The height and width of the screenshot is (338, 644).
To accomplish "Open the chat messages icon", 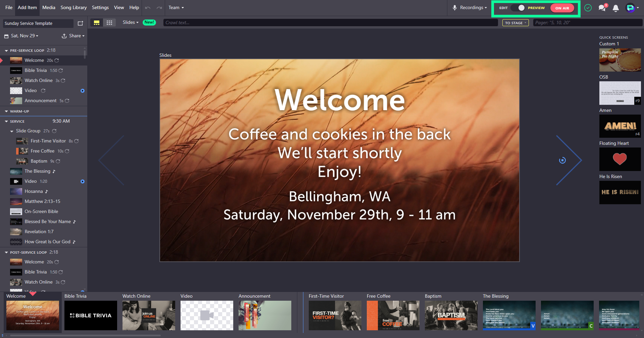I will pos(602,7).
